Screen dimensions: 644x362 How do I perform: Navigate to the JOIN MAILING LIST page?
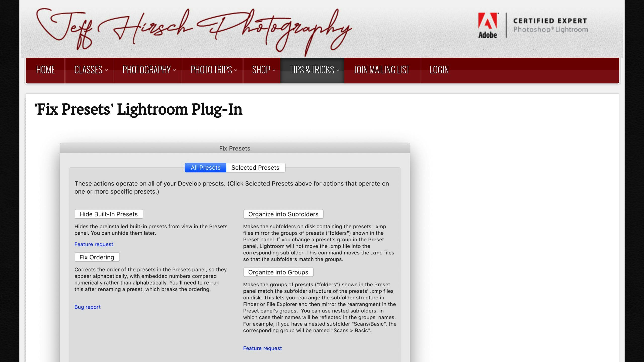click(x=381, y=69)
